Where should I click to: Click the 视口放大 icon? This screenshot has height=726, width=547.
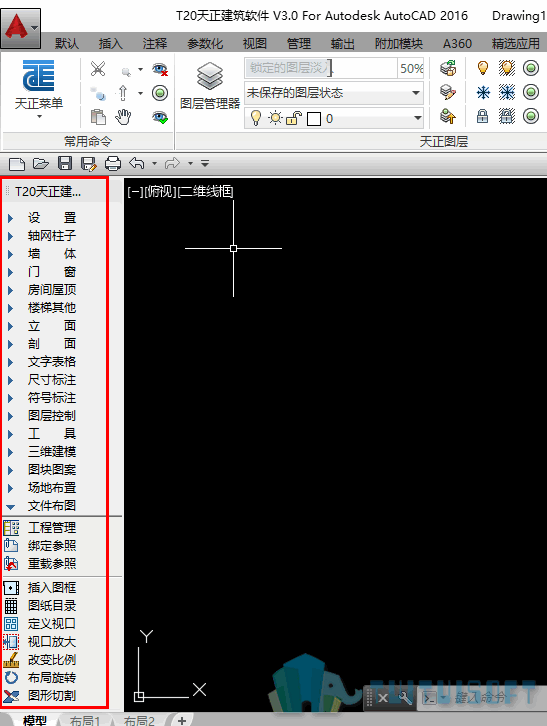(11, 642)
